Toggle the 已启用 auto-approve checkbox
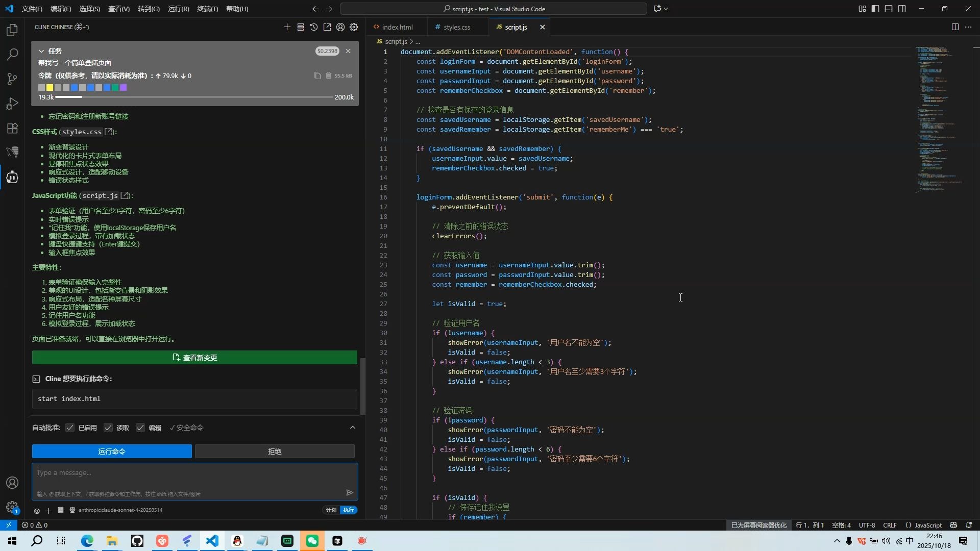 [x=70, y=428]
